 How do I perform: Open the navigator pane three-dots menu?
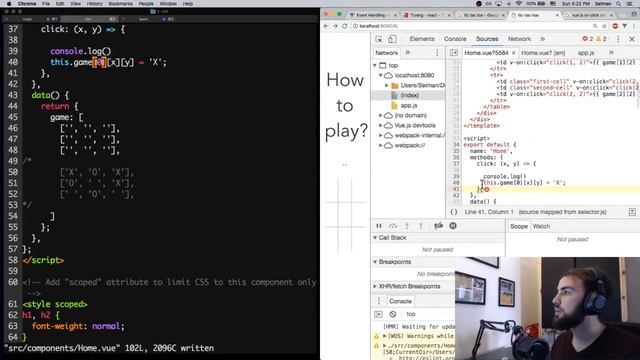point(437,53)
